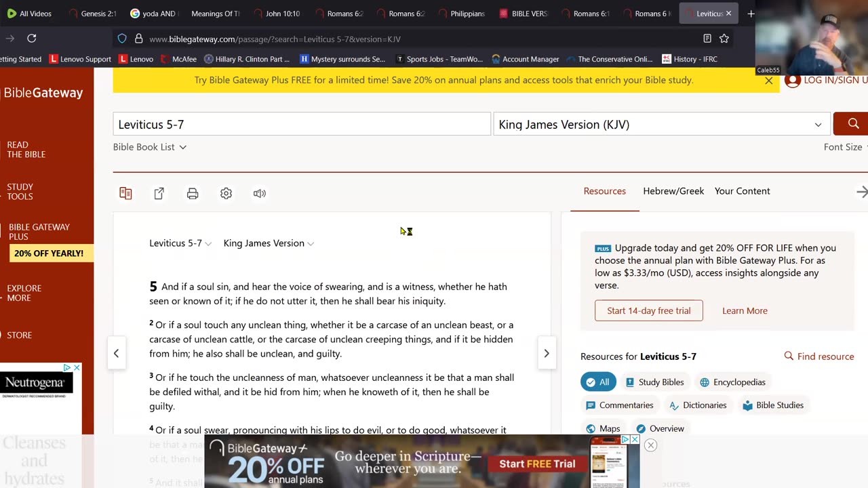Click the BibleGateway logo
This screenshot has height=488, width=868.
pos(43,93)
